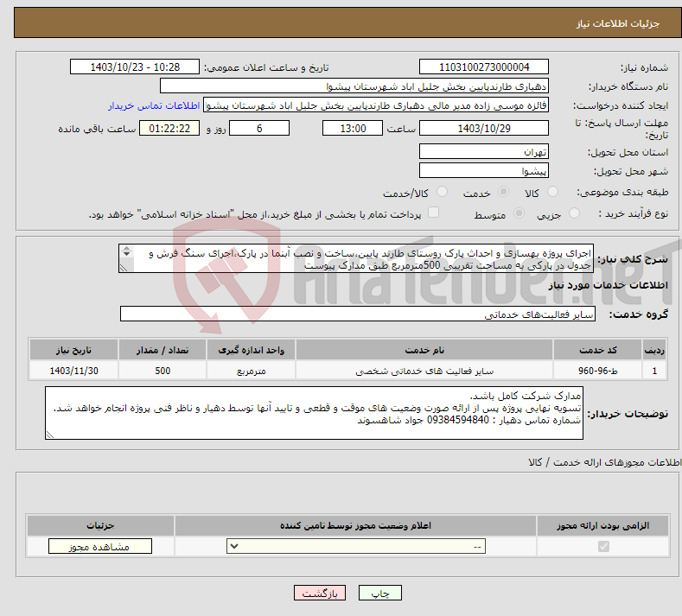Click the شرح کلی نیاز description text area
The height and width of the screenshot is (616, 682).
(356, 258)
